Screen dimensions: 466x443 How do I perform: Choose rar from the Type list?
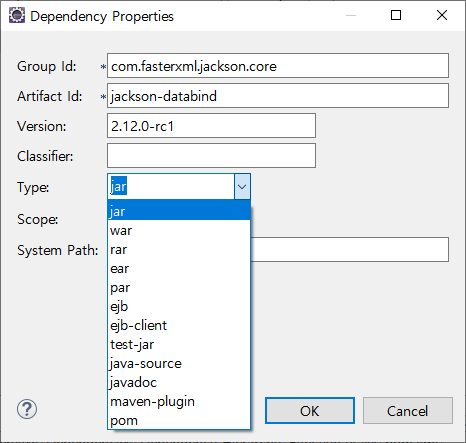[179, 249]
